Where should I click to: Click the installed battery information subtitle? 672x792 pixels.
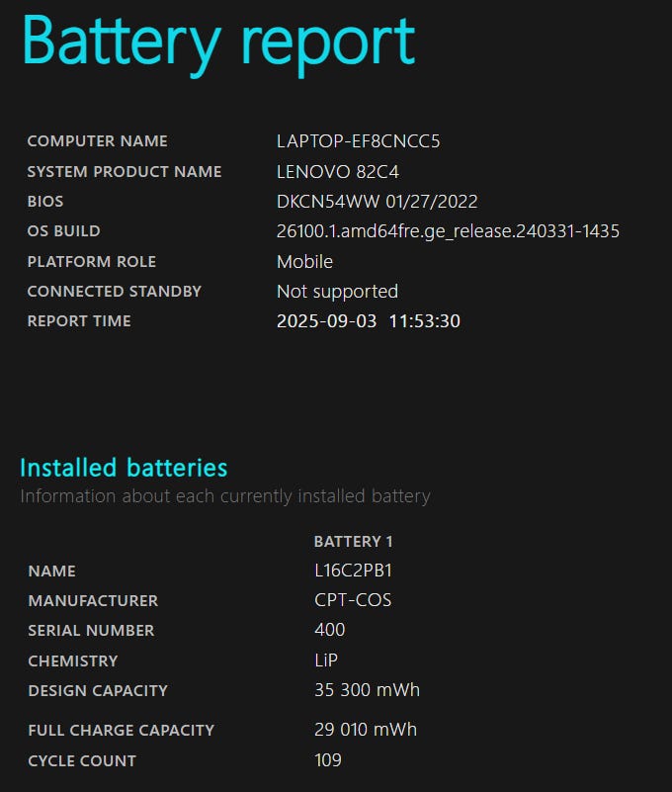(x=225, y=496)
